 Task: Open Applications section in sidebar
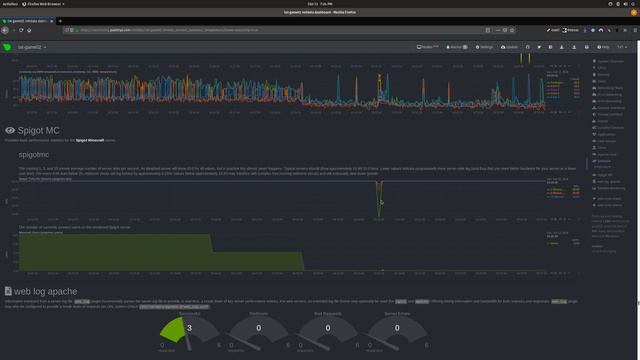604,134
